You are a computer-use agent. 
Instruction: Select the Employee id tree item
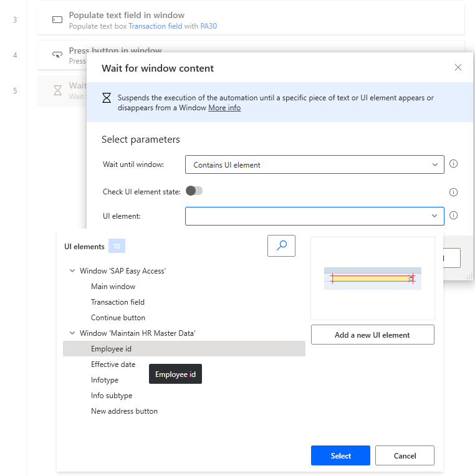[x=184, y=348]
